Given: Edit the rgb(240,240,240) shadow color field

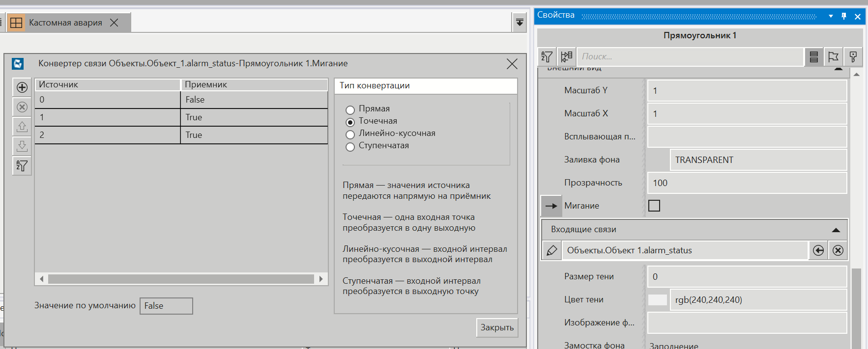Looking at the screenshot, I should (x=758, y=300).
